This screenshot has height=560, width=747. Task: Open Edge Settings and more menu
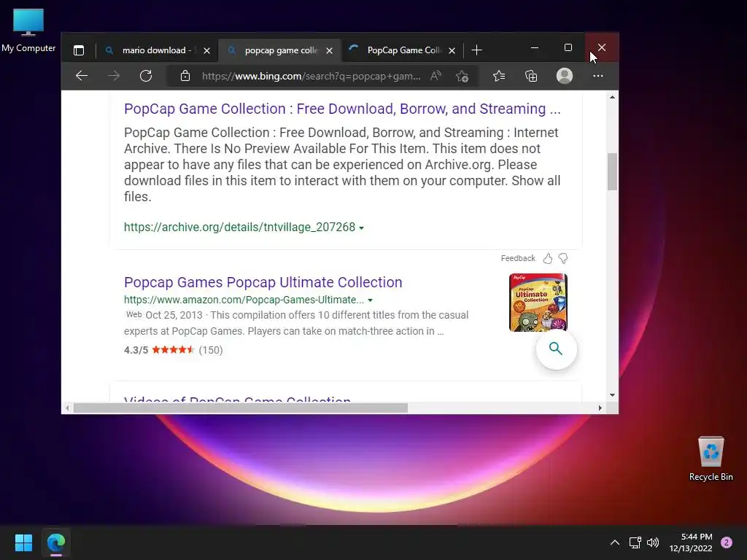click(598, 76)
